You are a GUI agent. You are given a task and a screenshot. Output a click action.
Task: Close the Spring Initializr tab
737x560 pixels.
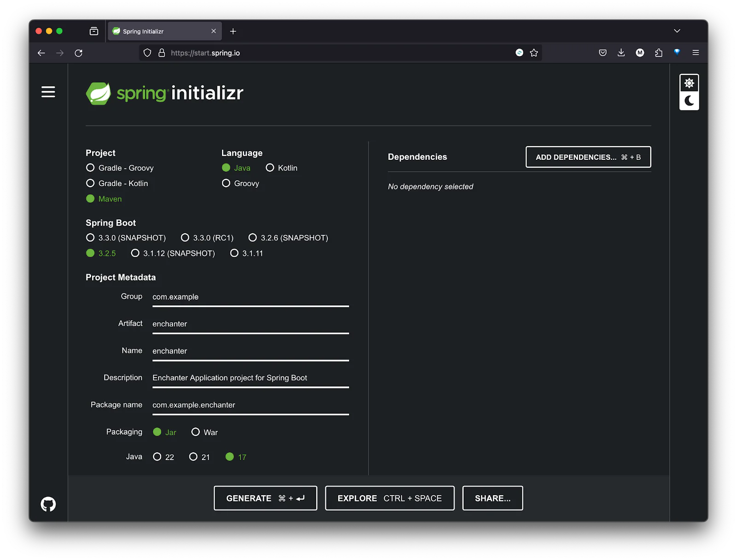click(214, 31)
